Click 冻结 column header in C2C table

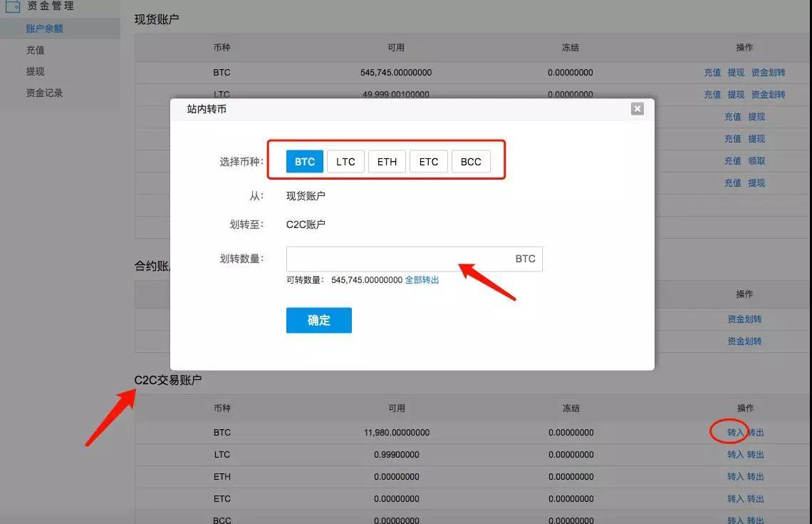[571, 409]
